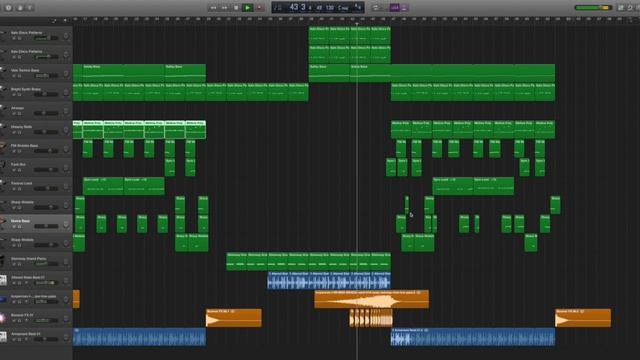This screenshot has width=640, height=360.
Task: Click the playhead marker on the ruler
Action: tap(357, 24)
